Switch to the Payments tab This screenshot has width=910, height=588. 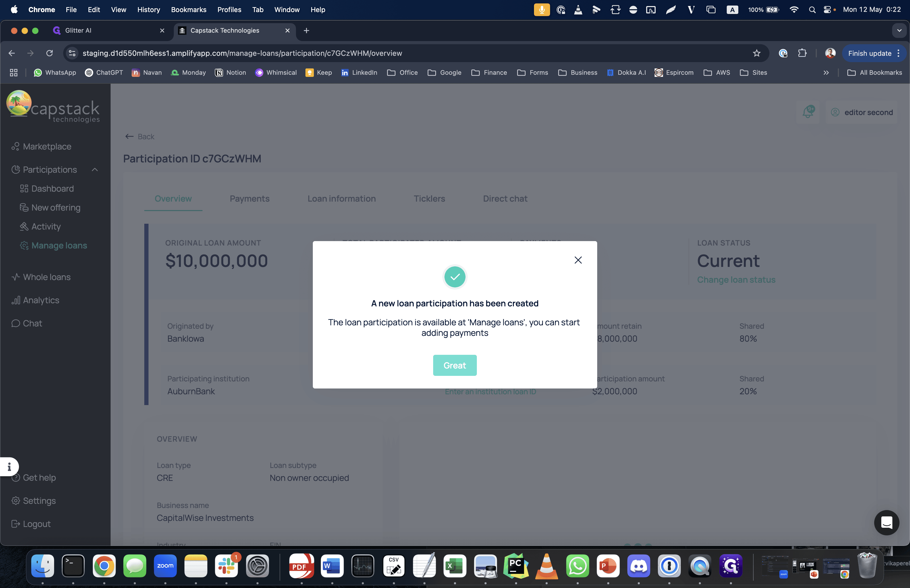tap(249, 198)
